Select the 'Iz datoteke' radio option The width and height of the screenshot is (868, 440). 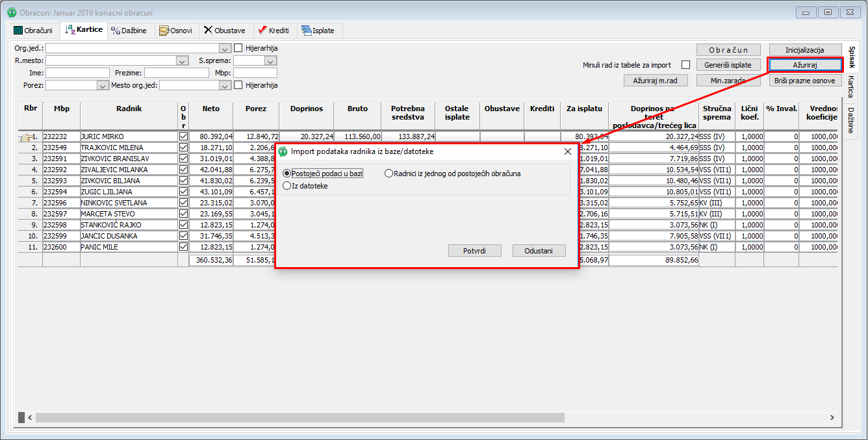click(287, 186)
